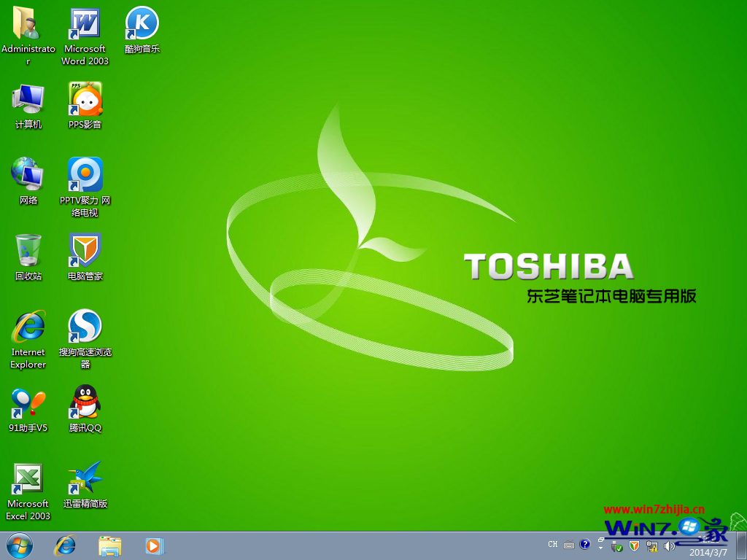Select Microsoft Excel 2003 shortcut

28,479
